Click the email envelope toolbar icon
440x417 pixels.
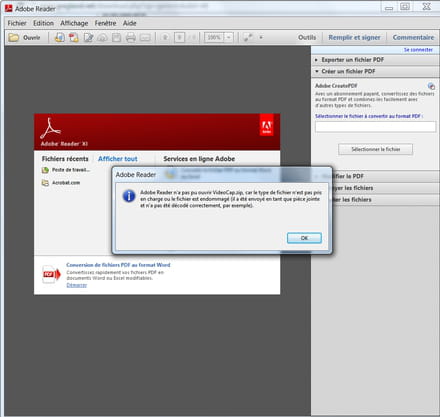tap(145, 38)
